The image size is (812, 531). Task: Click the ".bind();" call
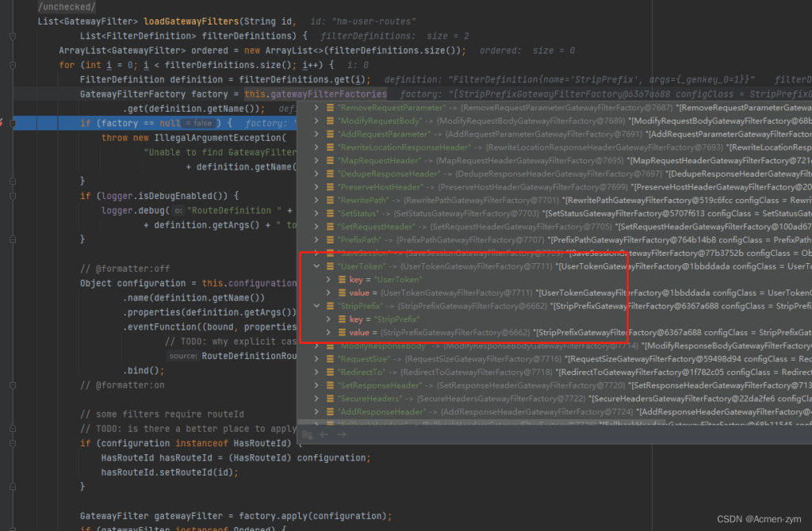(x=144, y=371)
